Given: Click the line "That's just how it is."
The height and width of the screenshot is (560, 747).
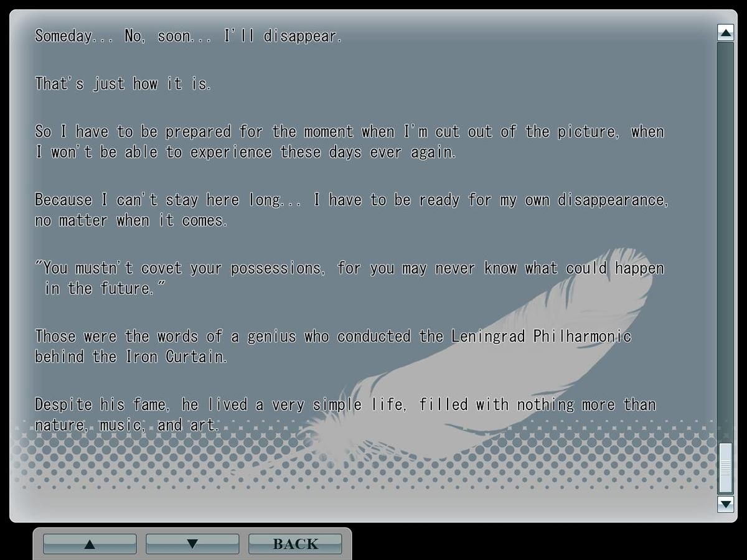Looking at the screenshot, I should 123,83.
